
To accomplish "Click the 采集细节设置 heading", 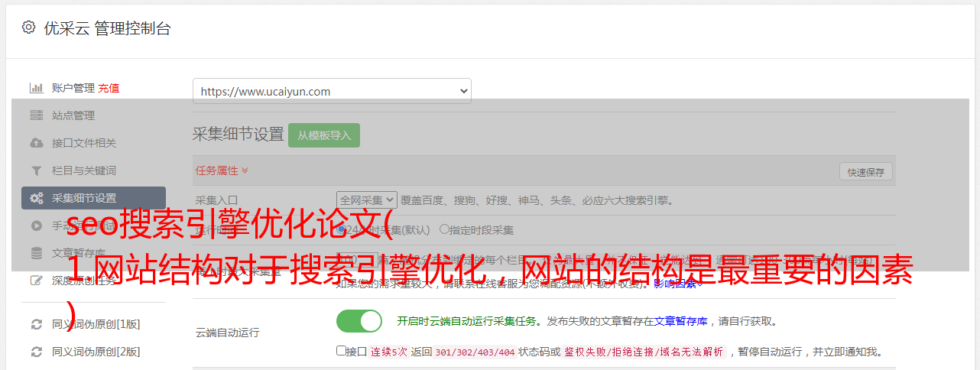I will pos(239,135).
